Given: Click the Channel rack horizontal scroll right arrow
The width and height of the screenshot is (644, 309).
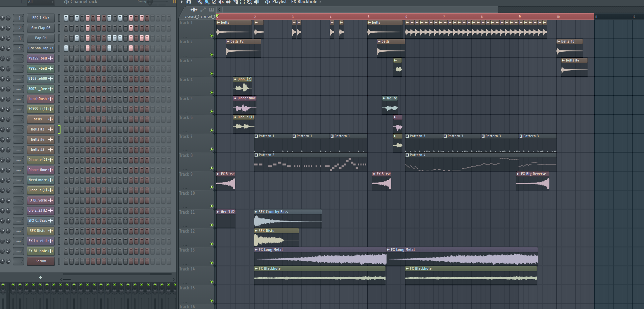Looking at the screenshot, I should [x=174, y=279].
